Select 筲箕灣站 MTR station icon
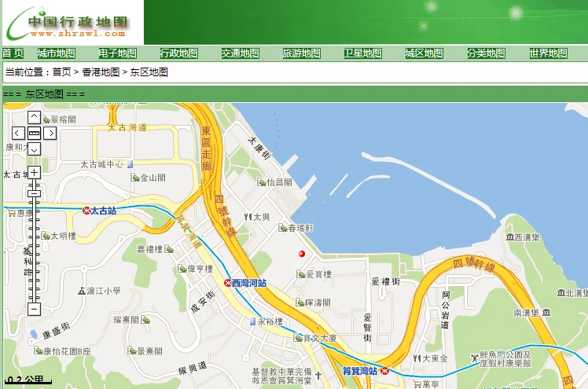The width and height of the screenshot is (588, 389). (384, 371)
